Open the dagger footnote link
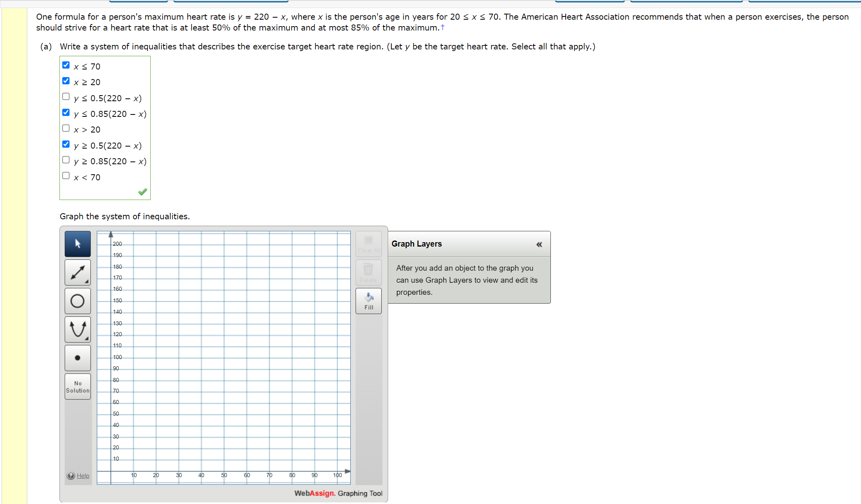 [442, 27]
